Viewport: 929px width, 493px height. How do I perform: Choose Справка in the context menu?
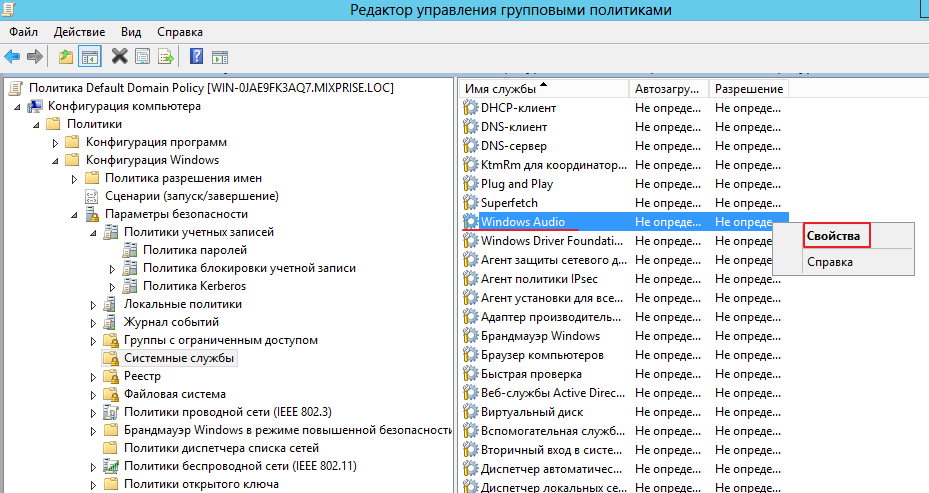coord(829,262)
